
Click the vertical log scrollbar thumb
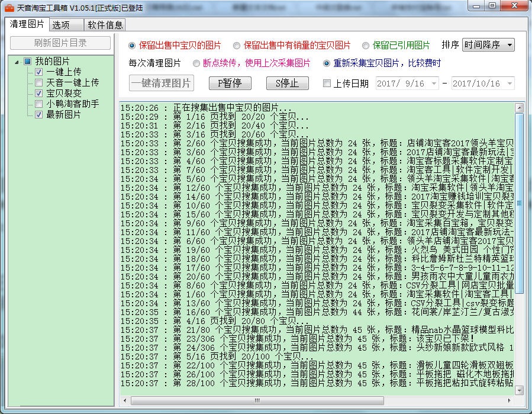pyautogui.click(x=519, y=203)
